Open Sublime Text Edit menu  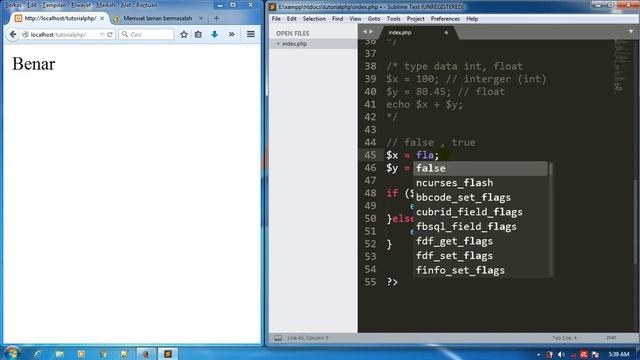tap(291, 19)
